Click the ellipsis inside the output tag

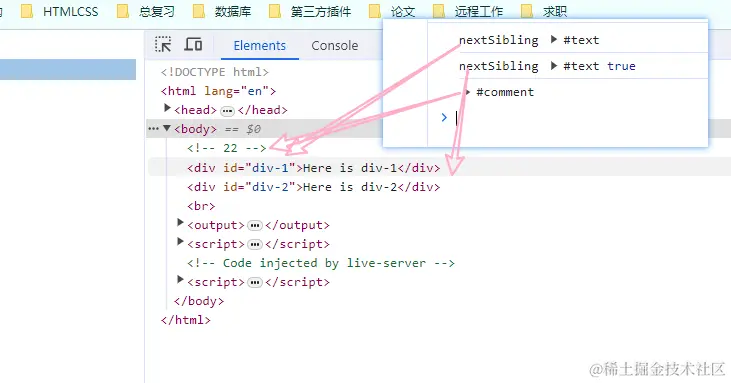(255, 226)
